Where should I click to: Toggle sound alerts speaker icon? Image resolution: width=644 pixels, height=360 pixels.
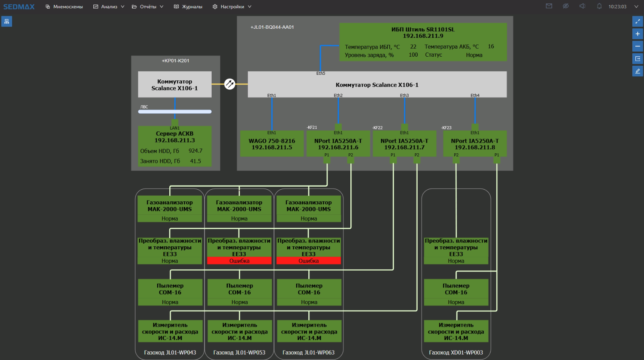(x=582, y=6)
